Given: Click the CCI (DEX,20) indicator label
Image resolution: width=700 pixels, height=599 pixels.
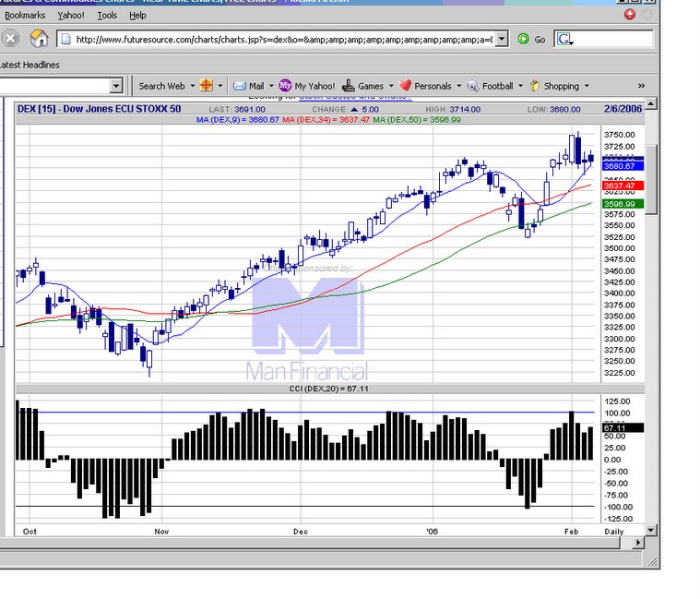Looking at the screenshot, I should click(x=328, y=389).
